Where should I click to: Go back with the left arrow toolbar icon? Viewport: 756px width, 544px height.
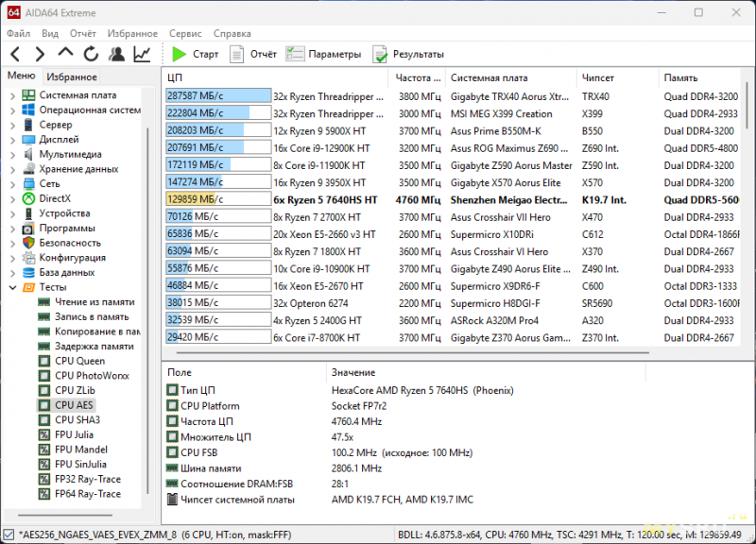(x=15, y=54)
